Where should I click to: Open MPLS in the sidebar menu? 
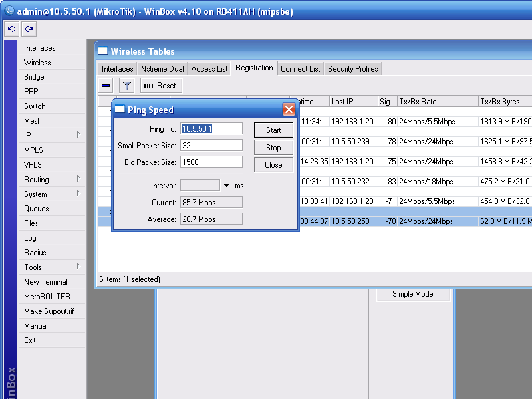[x=52, y=150]
